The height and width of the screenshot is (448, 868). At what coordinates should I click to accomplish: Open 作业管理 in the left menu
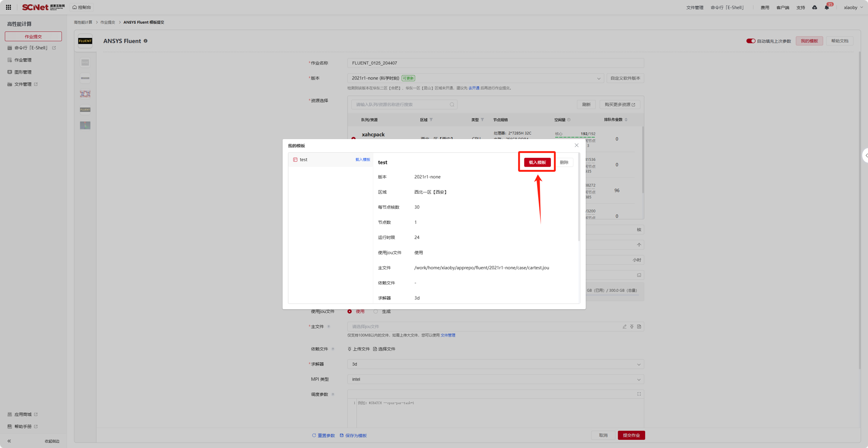click(x=23, y=60)
